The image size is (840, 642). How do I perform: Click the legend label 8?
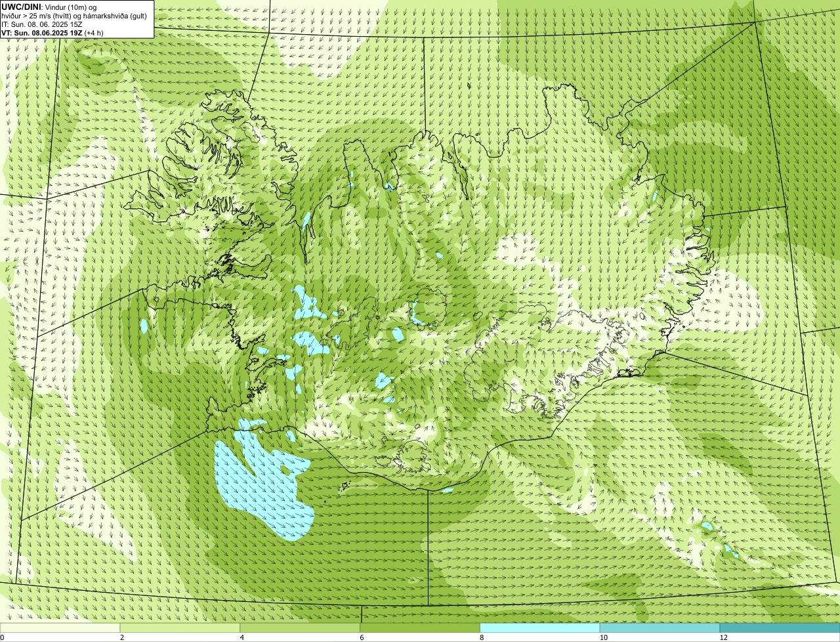481,637
